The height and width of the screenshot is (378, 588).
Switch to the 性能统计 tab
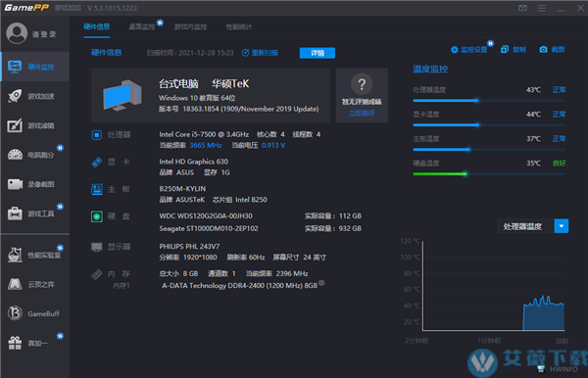click(x=238, y=27)
